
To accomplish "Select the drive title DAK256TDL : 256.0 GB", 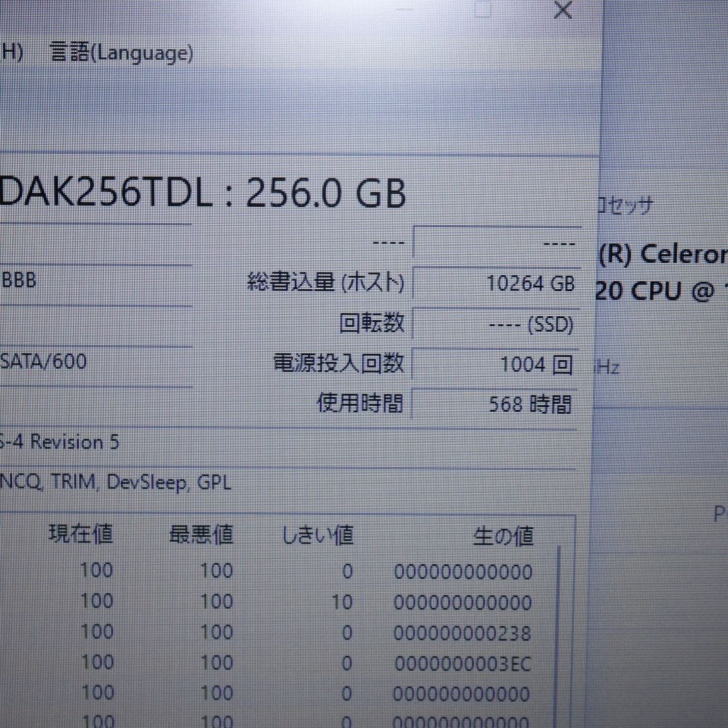I will point(202,195).
